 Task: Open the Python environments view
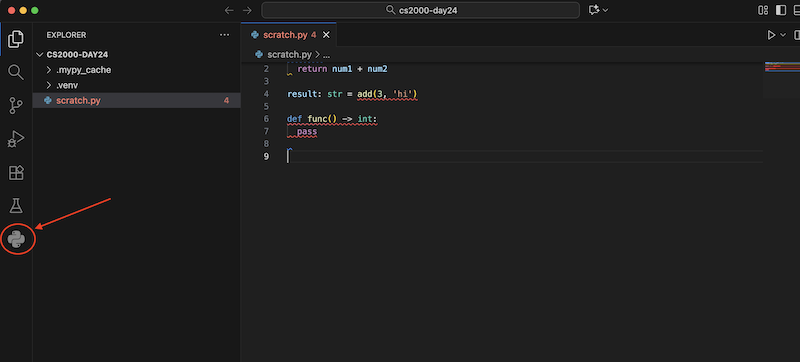click(16, 239)
